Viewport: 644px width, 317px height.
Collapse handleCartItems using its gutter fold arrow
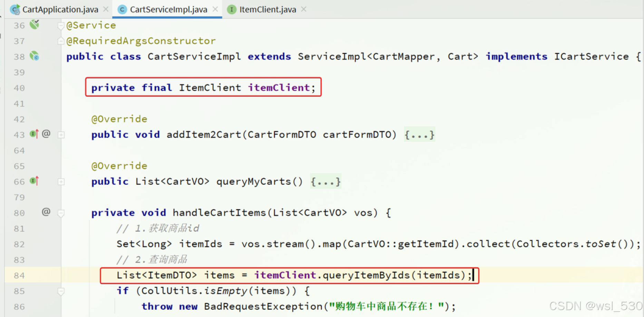coord(61,212)
